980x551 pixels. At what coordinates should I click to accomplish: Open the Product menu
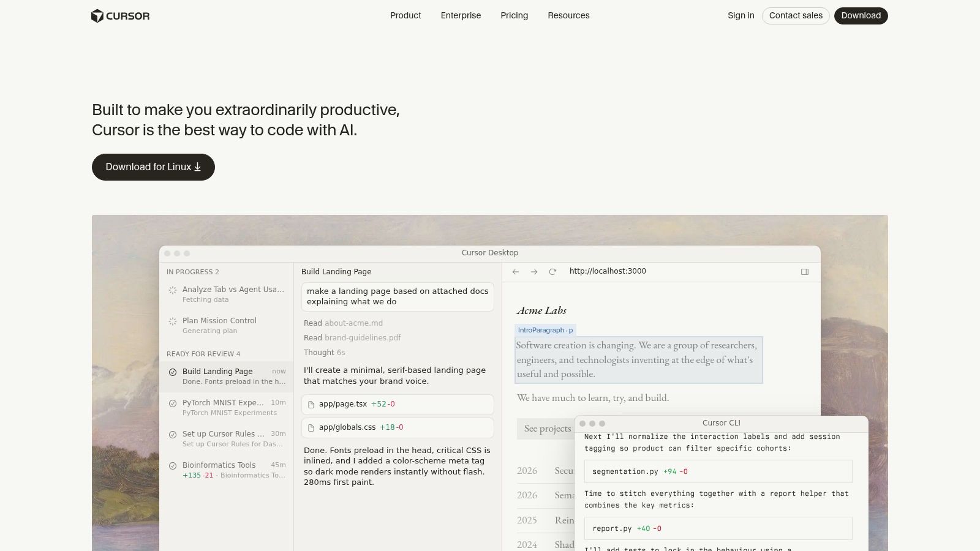pos(405,16)
